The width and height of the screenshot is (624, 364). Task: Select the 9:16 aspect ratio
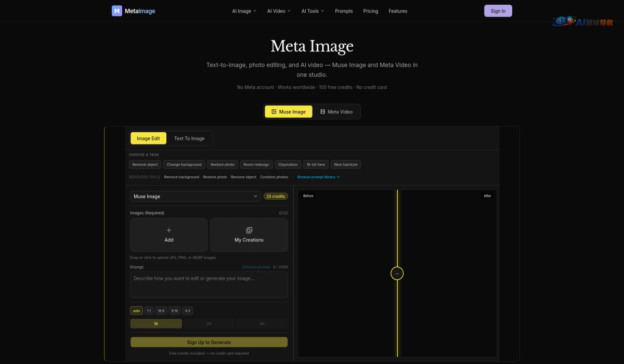[x=175, y=310]
